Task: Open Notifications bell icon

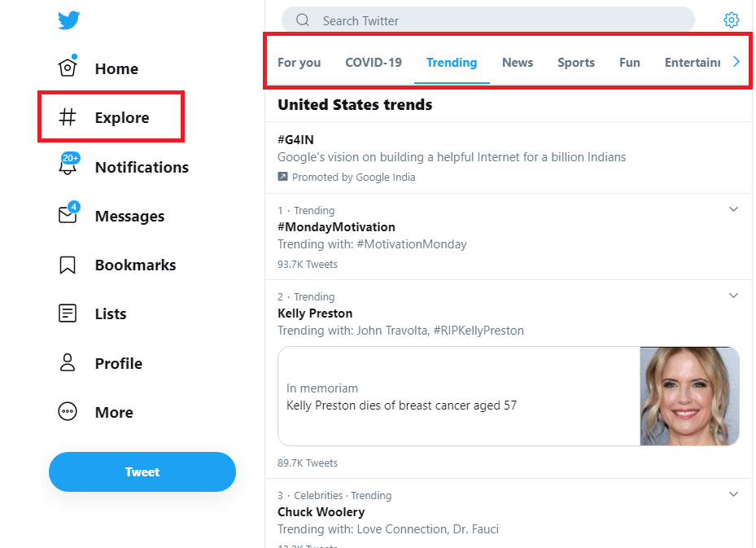Action: pyautogui.click(x=68, y=166)
